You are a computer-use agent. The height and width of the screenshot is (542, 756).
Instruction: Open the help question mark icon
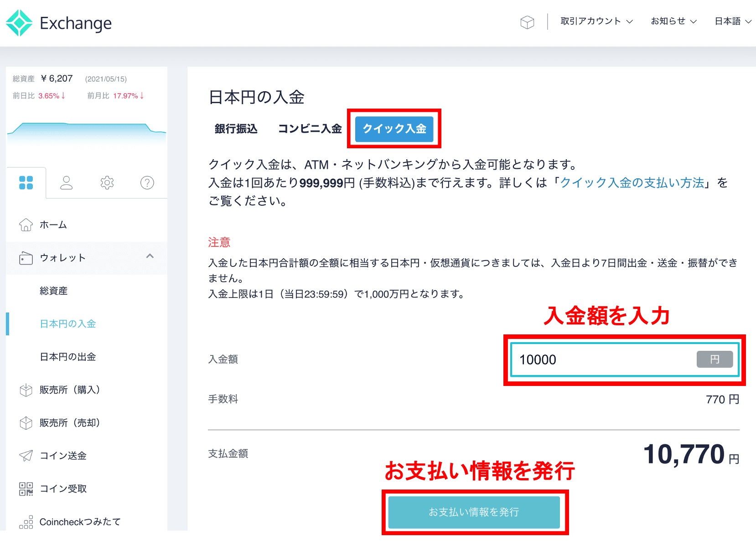tap(146, 182)
